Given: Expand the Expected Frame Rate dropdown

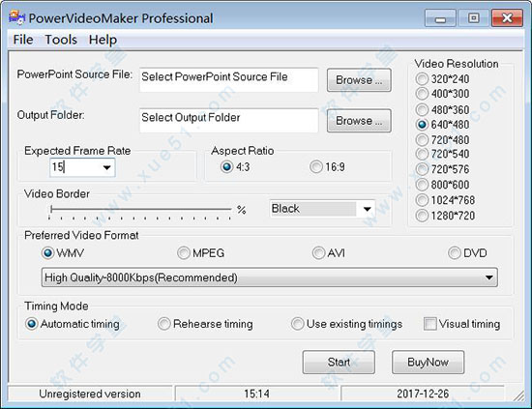Looking at the screenshot, I should (x=106, y=167).
